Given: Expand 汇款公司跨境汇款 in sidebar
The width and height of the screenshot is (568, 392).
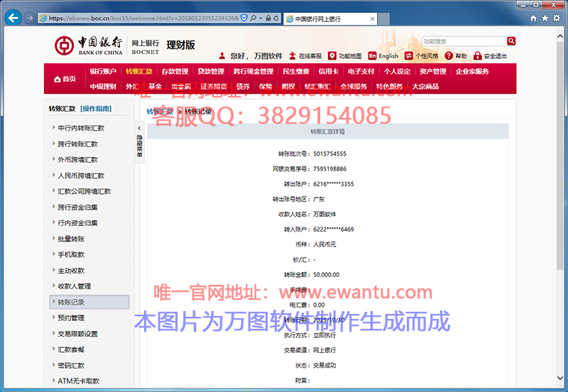Looking at the screenshot, I should (84, 191).
